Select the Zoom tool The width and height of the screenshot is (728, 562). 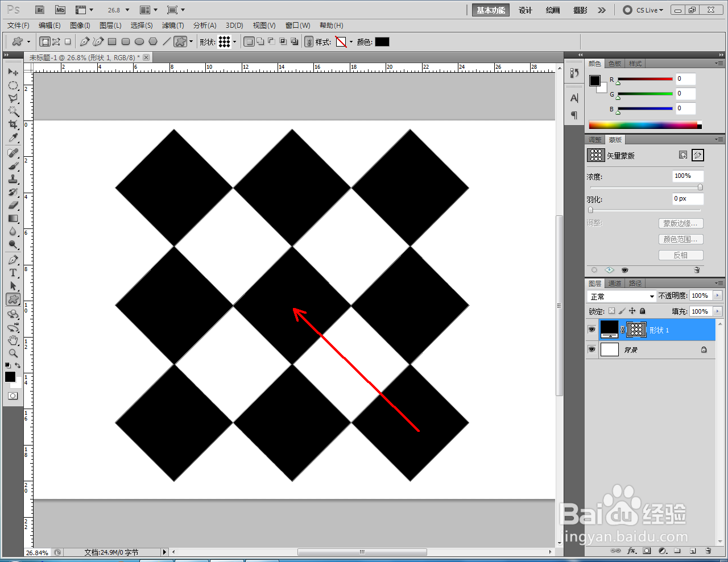[13, 353]
